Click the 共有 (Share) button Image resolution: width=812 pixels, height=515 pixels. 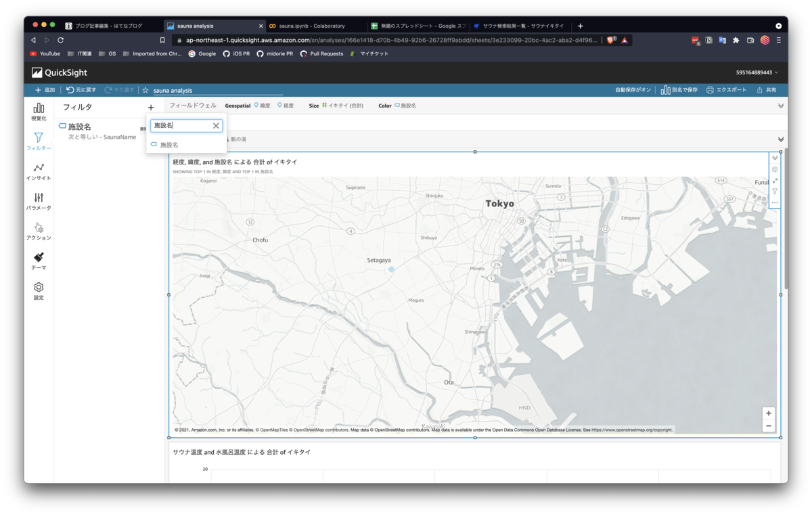(x=767, y=90)
